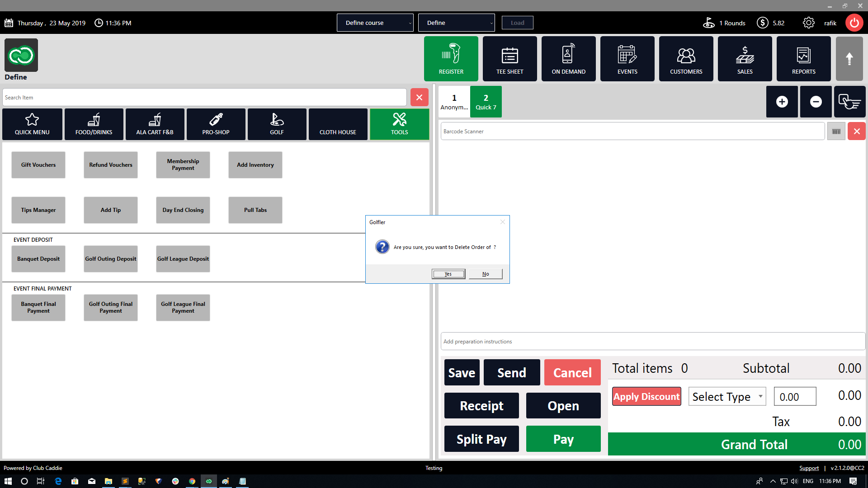Click the barcode scan icon
The image size is (868, 488).
point(836,131)
